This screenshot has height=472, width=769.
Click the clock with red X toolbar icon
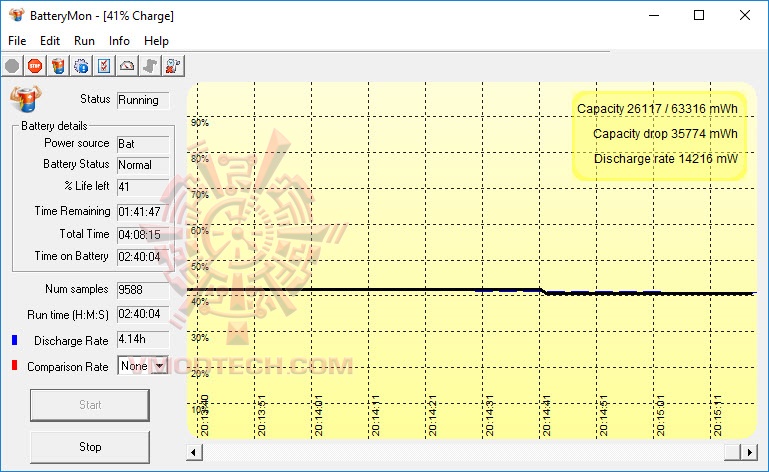tap(173, 66)
